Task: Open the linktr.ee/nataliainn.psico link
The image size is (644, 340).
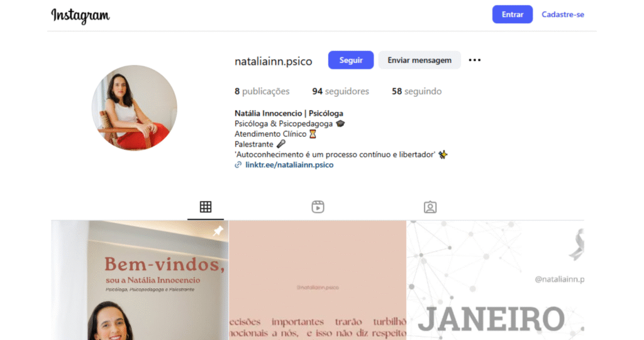Action: click(x=289, y=165)
